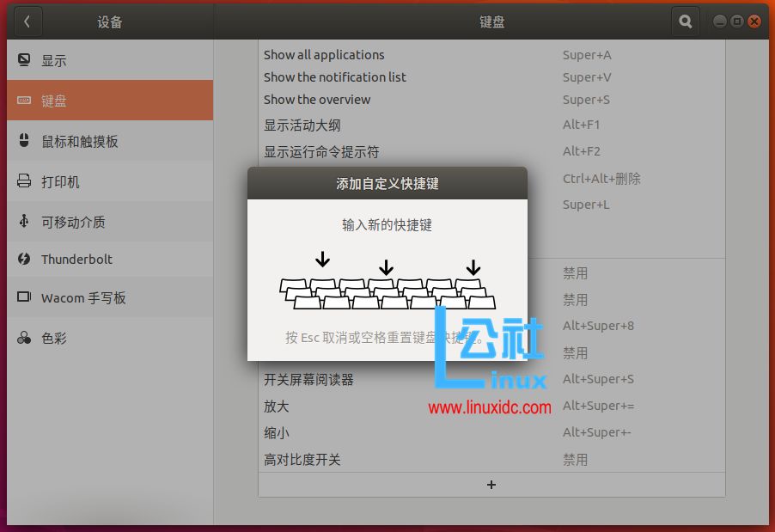Click the search magnifier in the title bar
Image resolution: width=775 pixels, height=532 pixels.
click(x=685, y=21)
